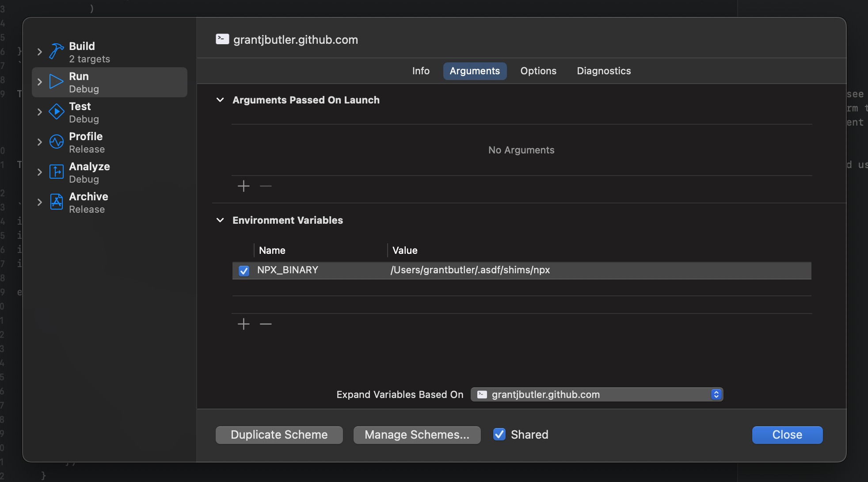The height and width of the screenshot is (482, 868).
Task: Switch to the Options tab
Action: [x=538, y=71]
